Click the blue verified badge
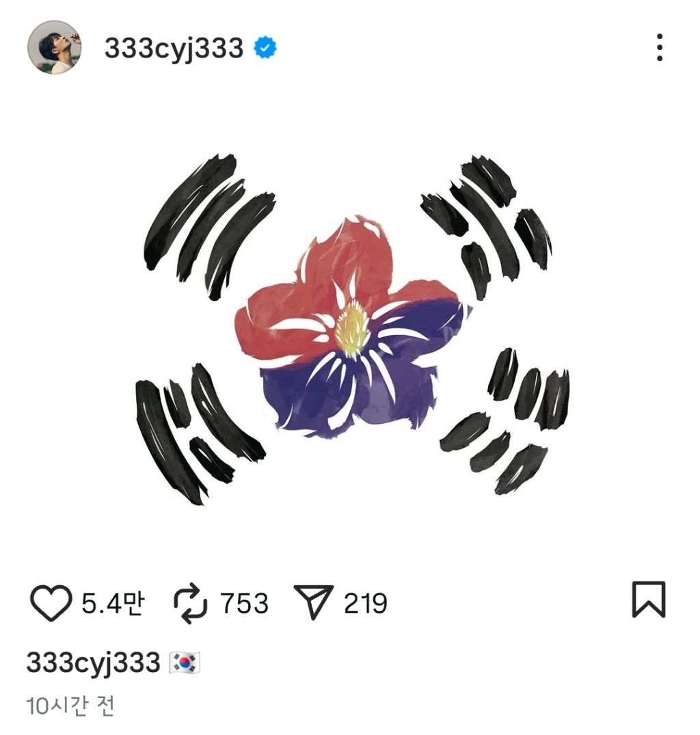The image size is (700, 735). (x=265, y=47)
